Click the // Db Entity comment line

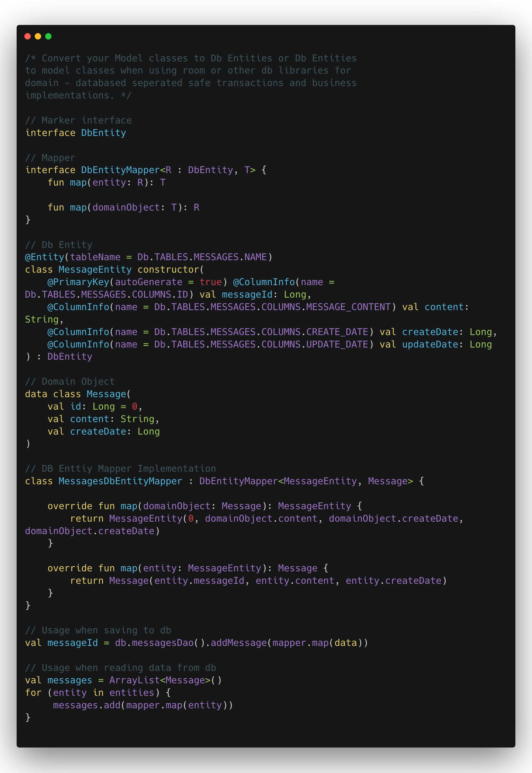point(59,245)
